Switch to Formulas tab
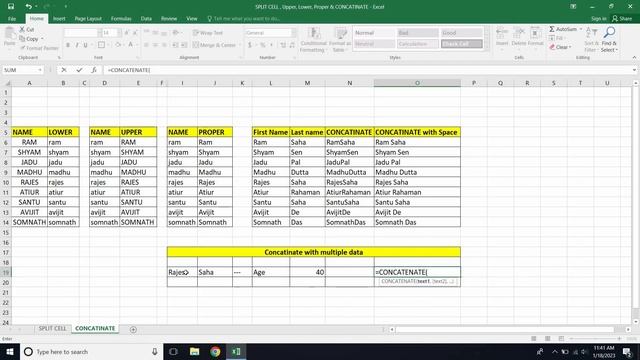 click(121, 19)
